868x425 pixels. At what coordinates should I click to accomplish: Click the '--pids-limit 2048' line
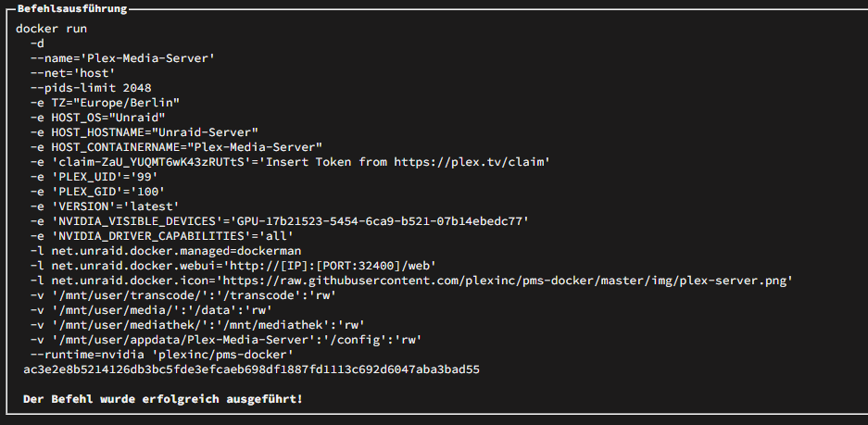pyautogui.click(x=91, y=88)
